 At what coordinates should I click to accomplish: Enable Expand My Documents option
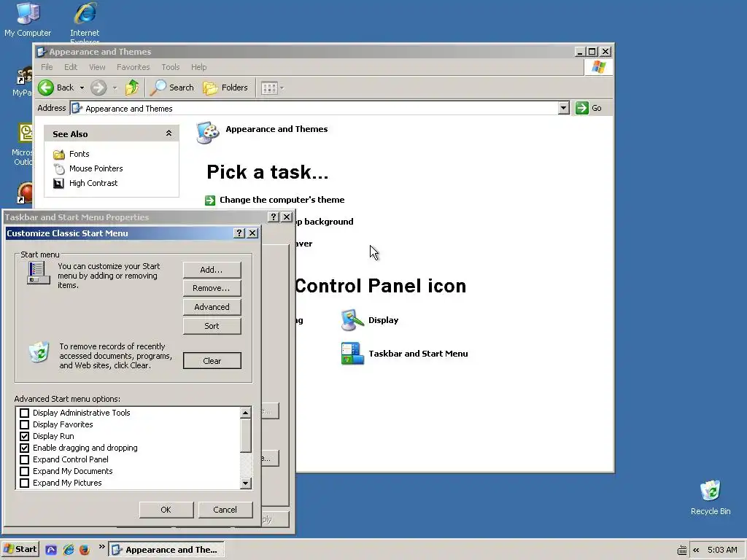pyautogui.click(x=24, y=471)
